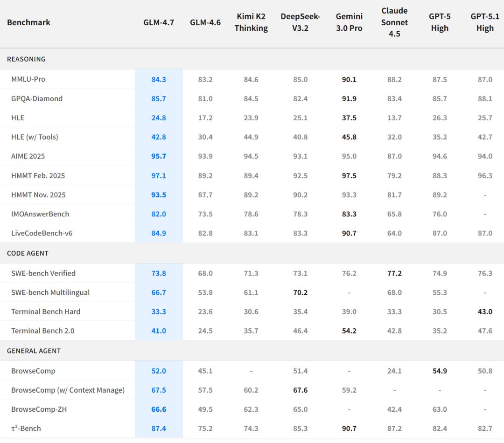Click GPT-5.1 High's Terminal Bench Hard score 43.0
Image resolution: width=504 pixels, height=443 pixels.
point(485,311)
